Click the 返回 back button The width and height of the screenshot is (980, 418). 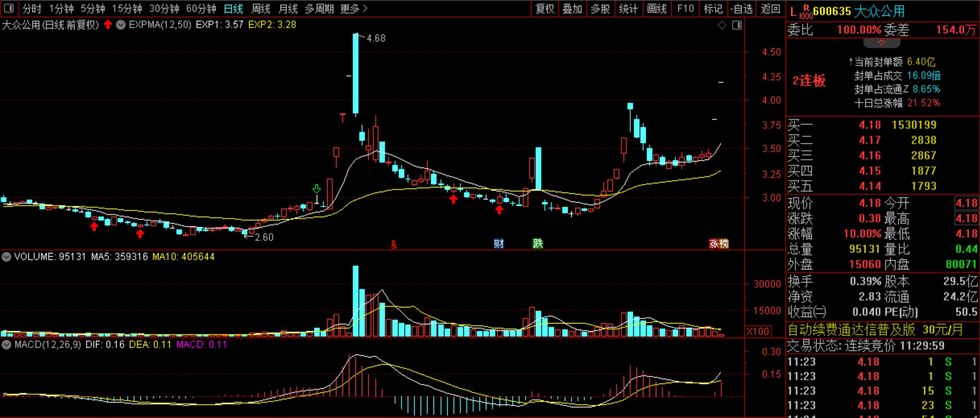pos(771,9)
